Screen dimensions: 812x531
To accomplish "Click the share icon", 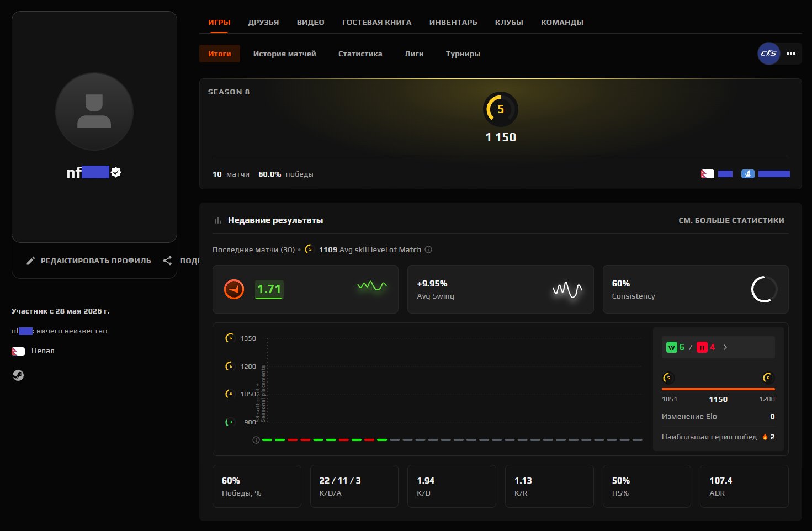I will pos(167,261).
